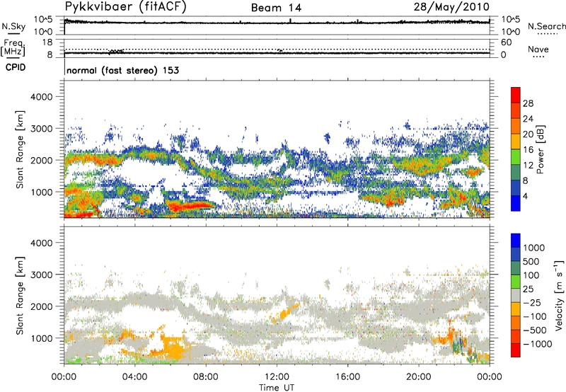This screenshot has width=566, height=392.
Task: Click the '1000' slant range tick of velocity panel
Action: coord(41,338)
